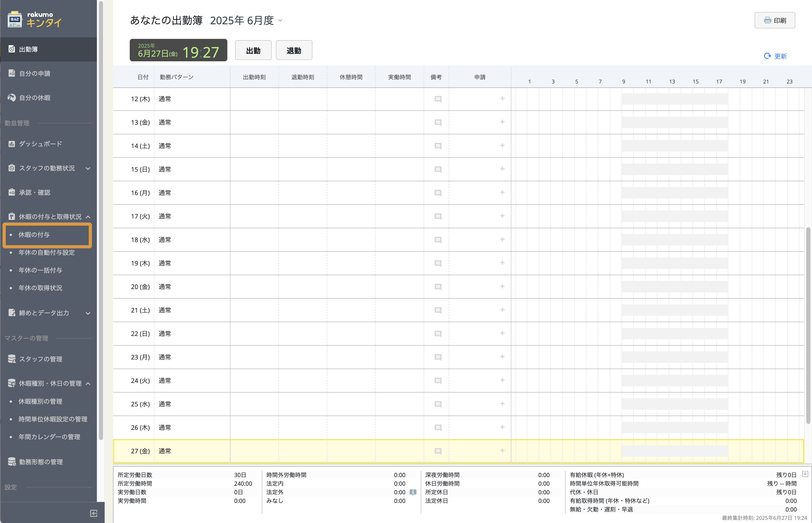Add an application with plus for 19 (木)

tap(502, 263)
